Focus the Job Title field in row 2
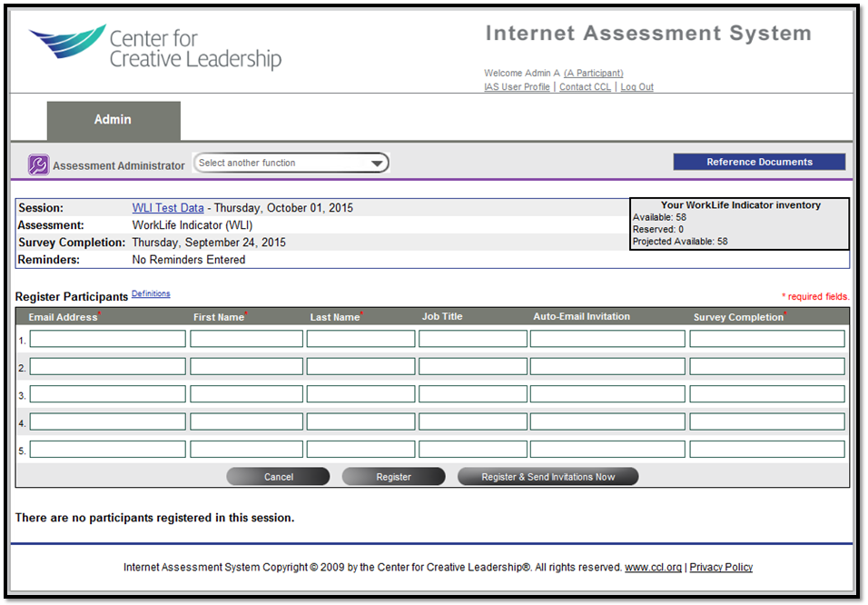 (x=473, y=367)
